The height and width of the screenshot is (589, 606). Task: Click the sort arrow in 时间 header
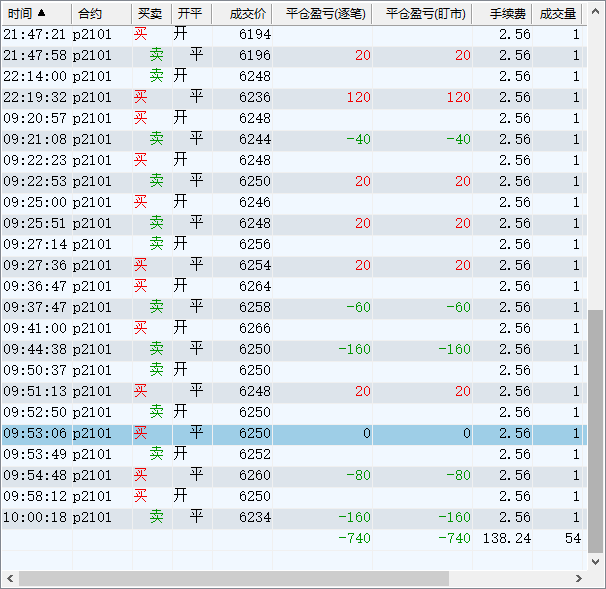[x=41, y=13]
